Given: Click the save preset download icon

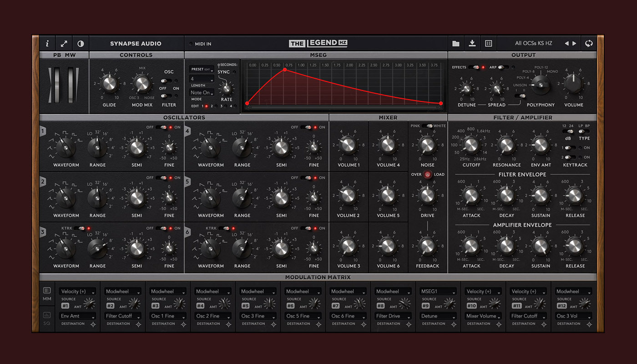Looking at the screenshot, I should tap(472, 43).
